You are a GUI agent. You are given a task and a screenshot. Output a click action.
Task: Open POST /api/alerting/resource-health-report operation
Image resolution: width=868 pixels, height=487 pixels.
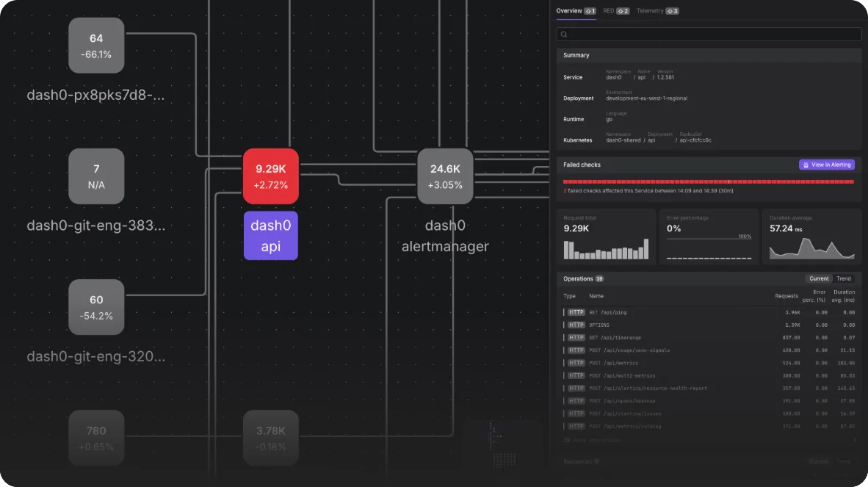coord(709,389)
